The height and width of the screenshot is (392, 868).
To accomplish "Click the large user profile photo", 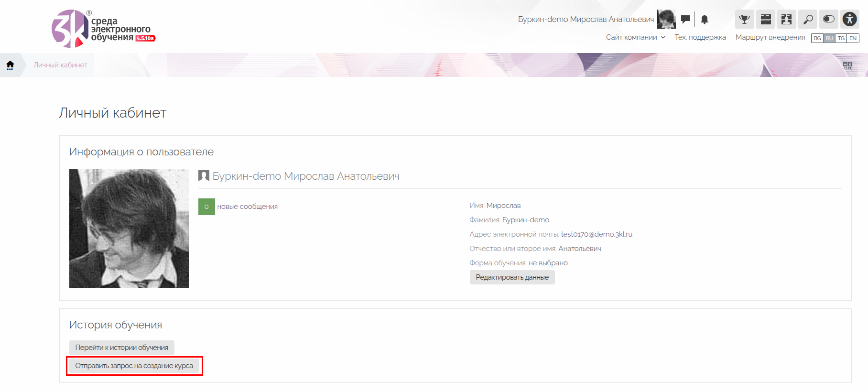I will point(129,229).
